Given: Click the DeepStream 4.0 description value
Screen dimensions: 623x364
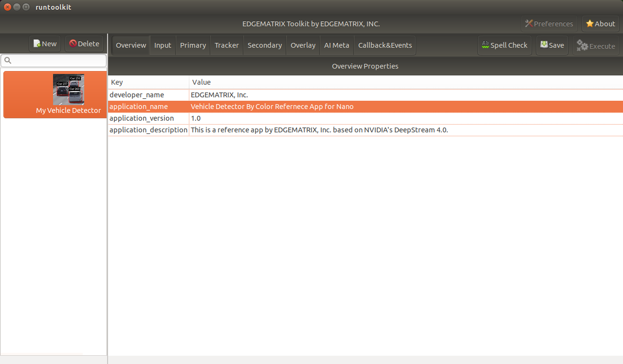Looking at the screenshot, I should (406, 130).
